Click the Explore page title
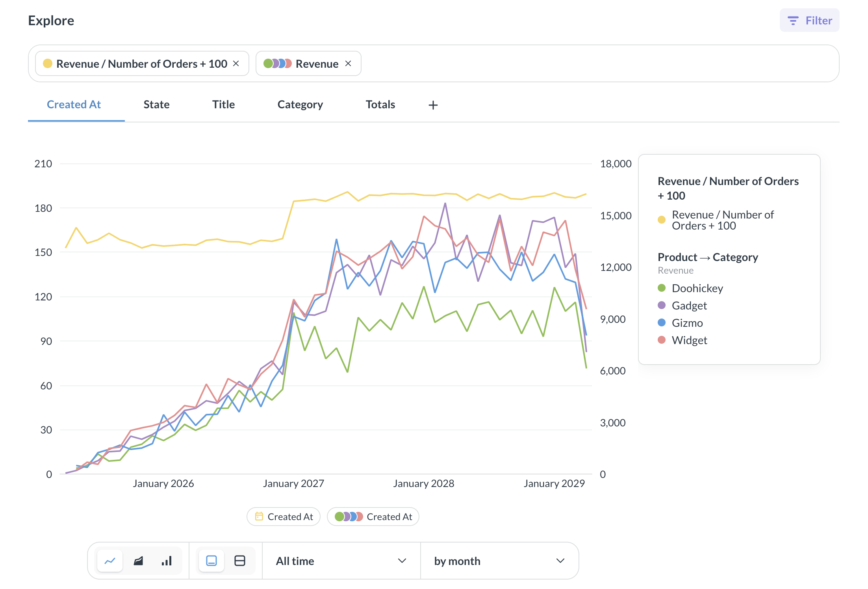The height and width of the screenshot is (589, 868). (51, 20)
